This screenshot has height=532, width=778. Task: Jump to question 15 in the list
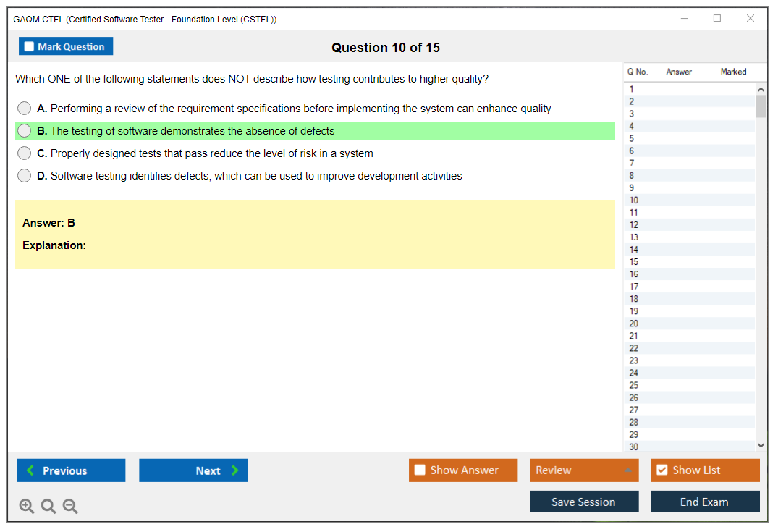[x=634, y=262]
